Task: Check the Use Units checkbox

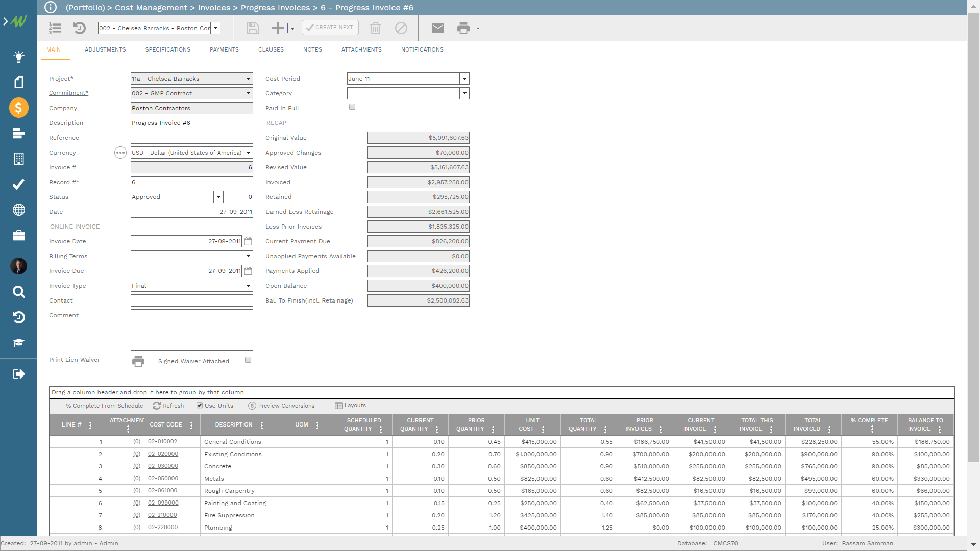Action: (198, 405)
